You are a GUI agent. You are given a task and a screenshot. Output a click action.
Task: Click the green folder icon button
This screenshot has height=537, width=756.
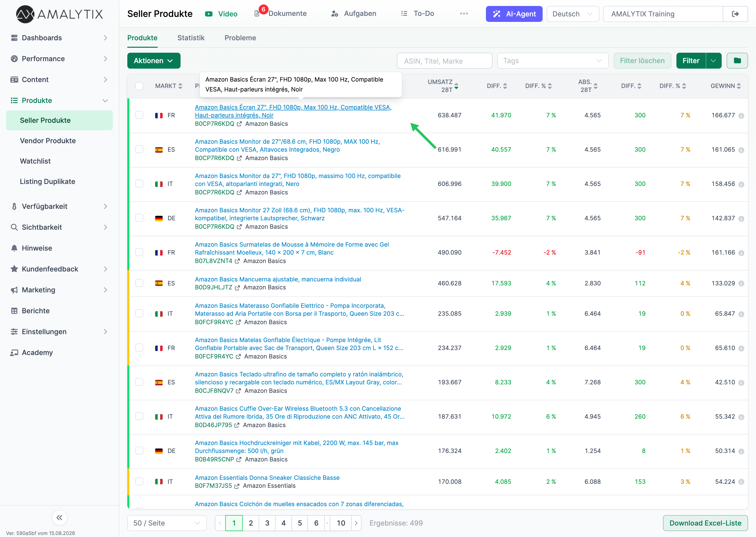coord(737,60)
